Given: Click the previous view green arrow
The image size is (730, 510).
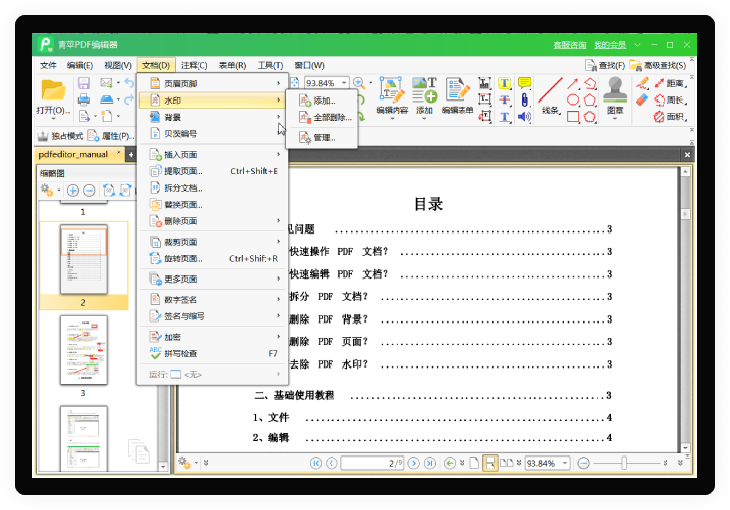Looking at the screenshot, I should (450, 463).
